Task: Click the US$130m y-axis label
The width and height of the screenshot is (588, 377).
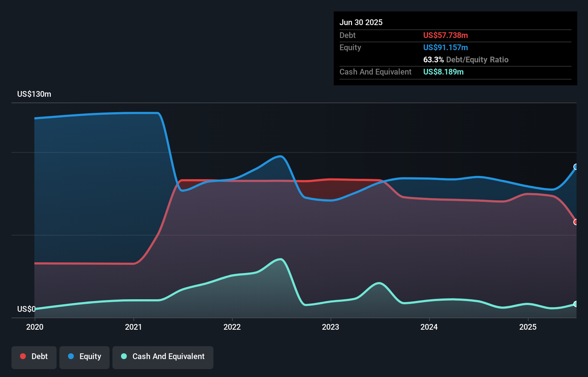Action: [34, 94]
